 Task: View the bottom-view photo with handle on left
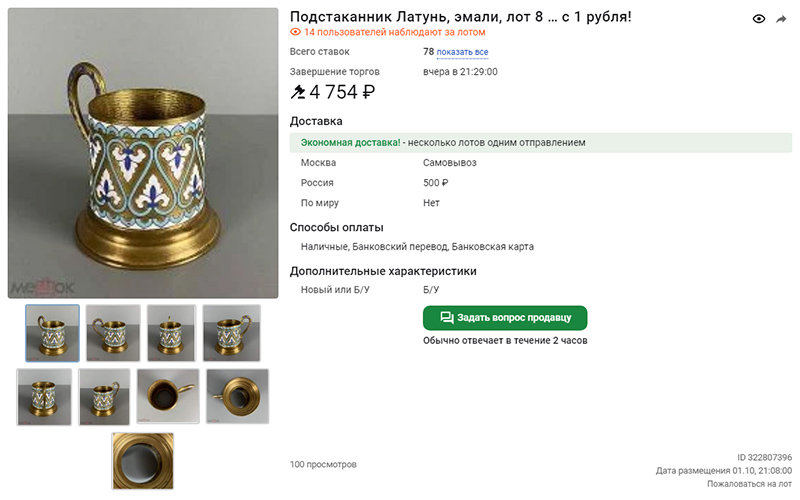pos(237,396)
